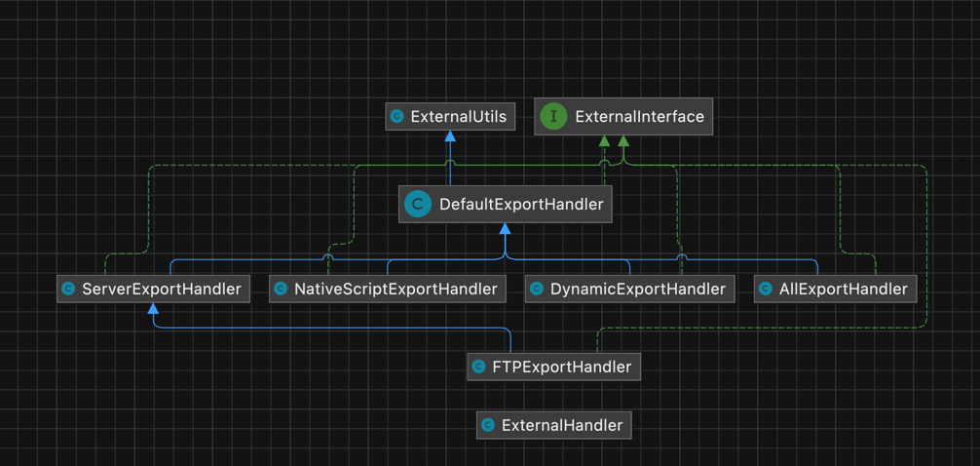Select the DynamicExportHandler class label
The width and height of the screenshot is (980, 466).
click(x=637, y=289)
